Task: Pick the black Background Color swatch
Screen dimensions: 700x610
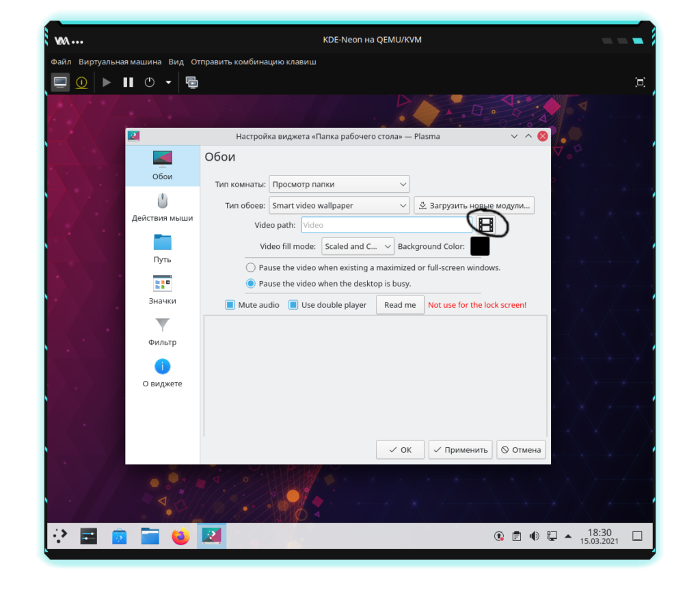Action: click(x=480, y=246)
